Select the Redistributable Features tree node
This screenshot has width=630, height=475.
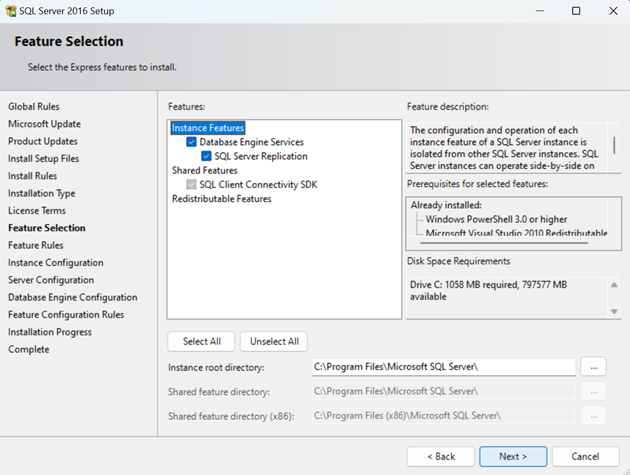(221, 199)
